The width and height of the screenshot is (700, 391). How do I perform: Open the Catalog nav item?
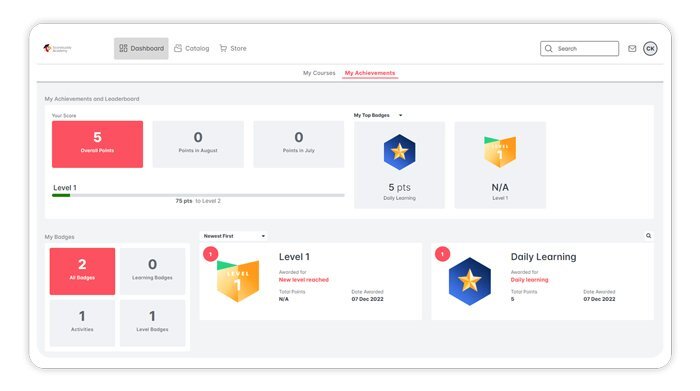(192, 48)
